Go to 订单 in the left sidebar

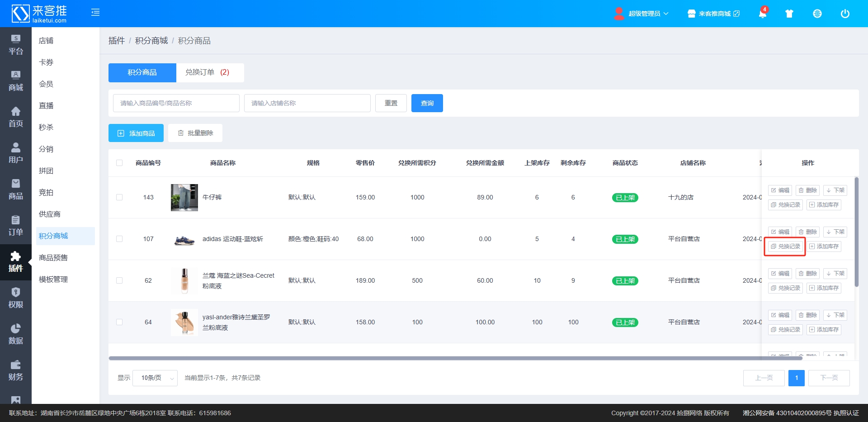[x=16, y=226]
